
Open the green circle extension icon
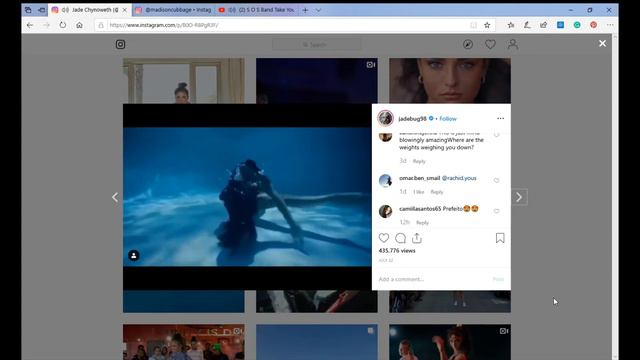coord(577,25)
